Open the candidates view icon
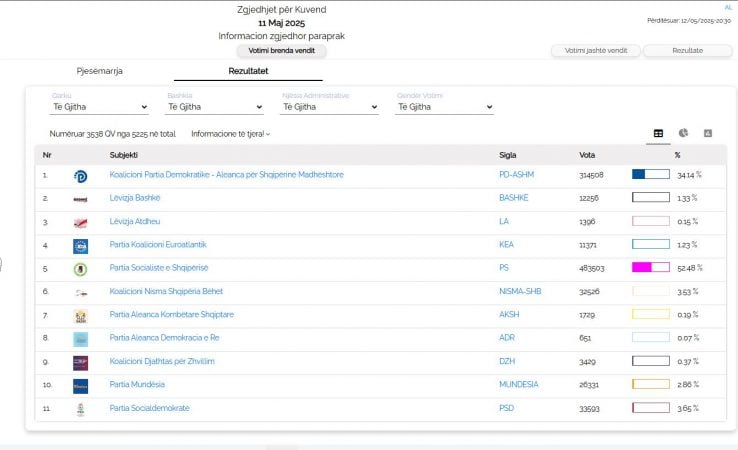The height and width of the screenshot is (450, 738). [x=708, y=133]
